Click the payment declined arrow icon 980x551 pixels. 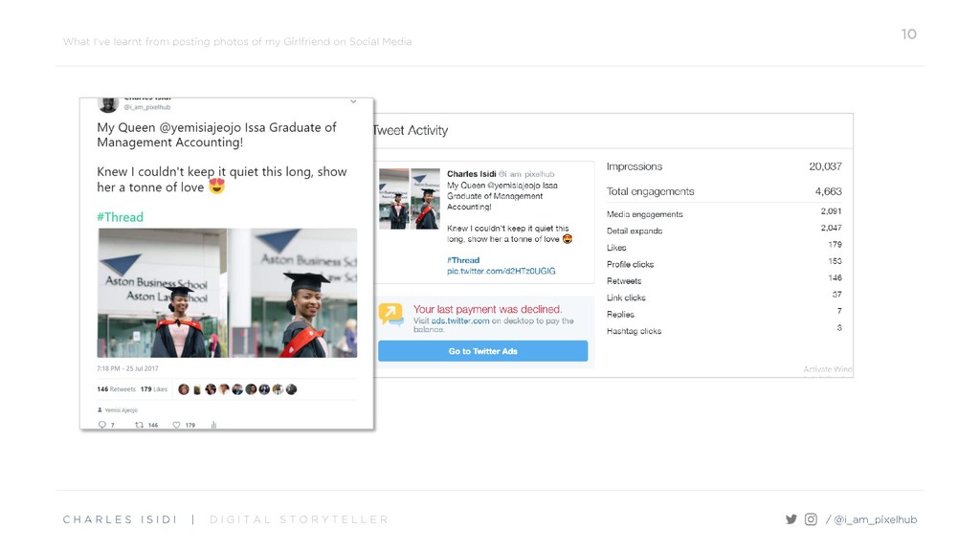coord(391,314)
